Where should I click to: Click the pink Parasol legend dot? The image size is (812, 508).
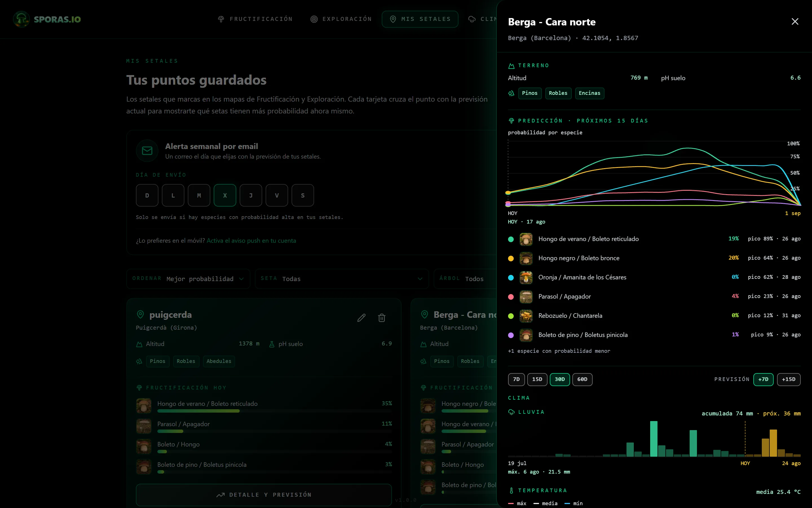pyautogui.click(x=511, y=297)
